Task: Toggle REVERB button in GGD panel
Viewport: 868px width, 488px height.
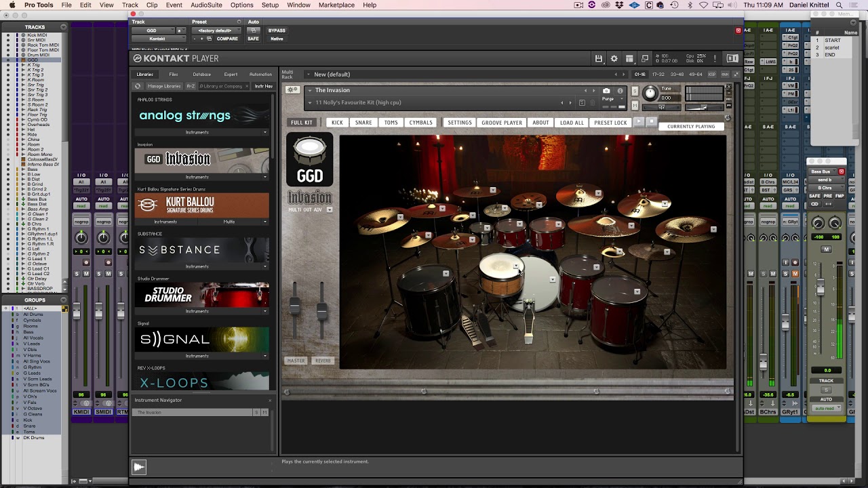Action: (323, 361)
